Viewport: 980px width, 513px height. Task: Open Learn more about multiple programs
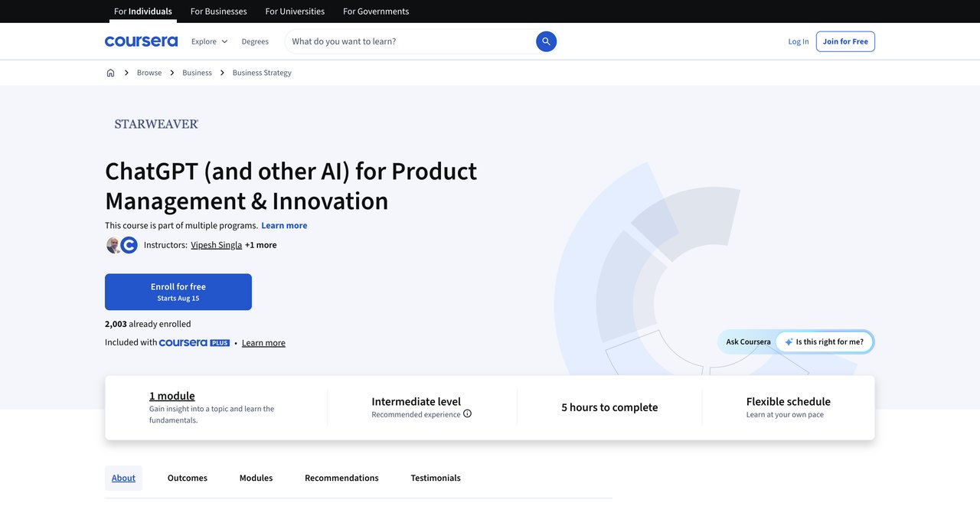pyautogui.click(x=284, y=225)
